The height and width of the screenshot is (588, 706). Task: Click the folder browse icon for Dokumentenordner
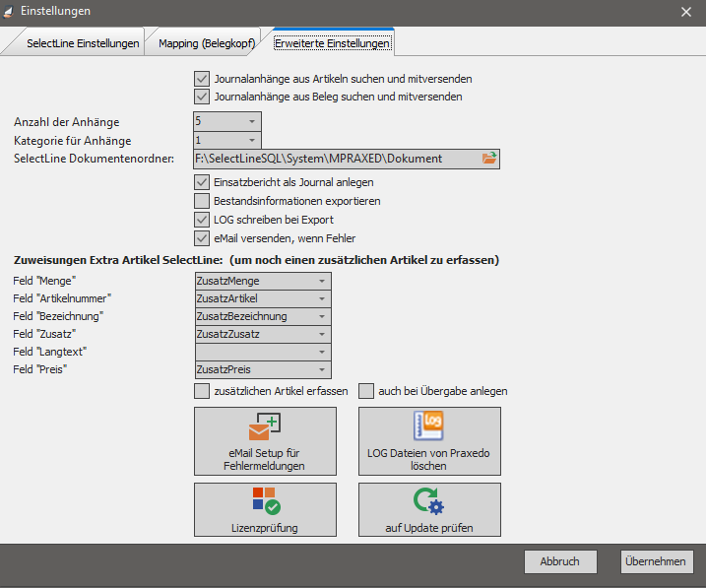coord(489,158)
